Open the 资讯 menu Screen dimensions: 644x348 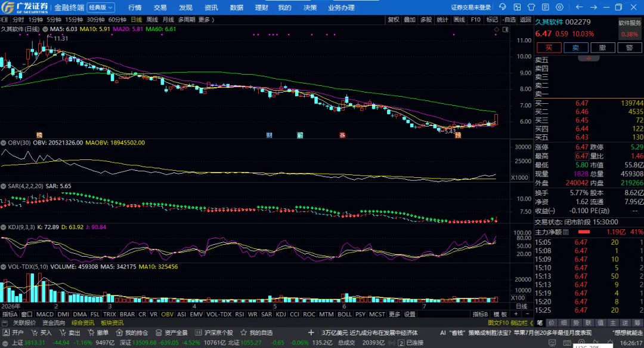(x=211, y=7)
